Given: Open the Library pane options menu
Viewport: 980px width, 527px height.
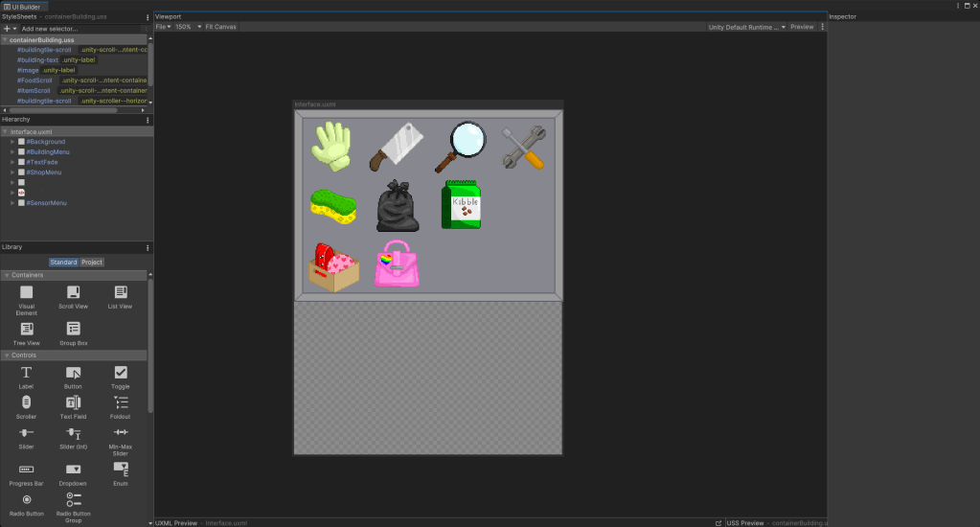Looking at the screenshot, I should 148,247.
